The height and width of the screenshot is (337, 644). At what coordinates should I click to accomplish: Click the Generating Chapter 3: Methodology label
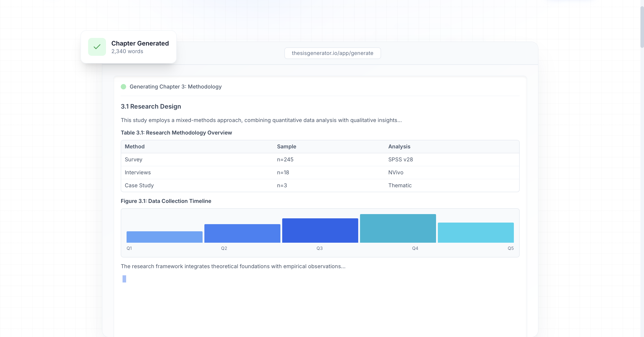pyautogui.click(x=175, y=87)
